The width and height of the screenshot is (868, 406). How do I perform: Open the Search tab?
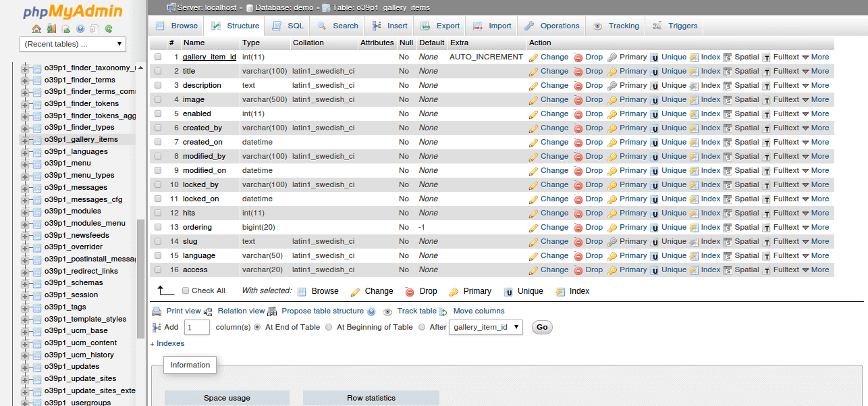[337, 26]
